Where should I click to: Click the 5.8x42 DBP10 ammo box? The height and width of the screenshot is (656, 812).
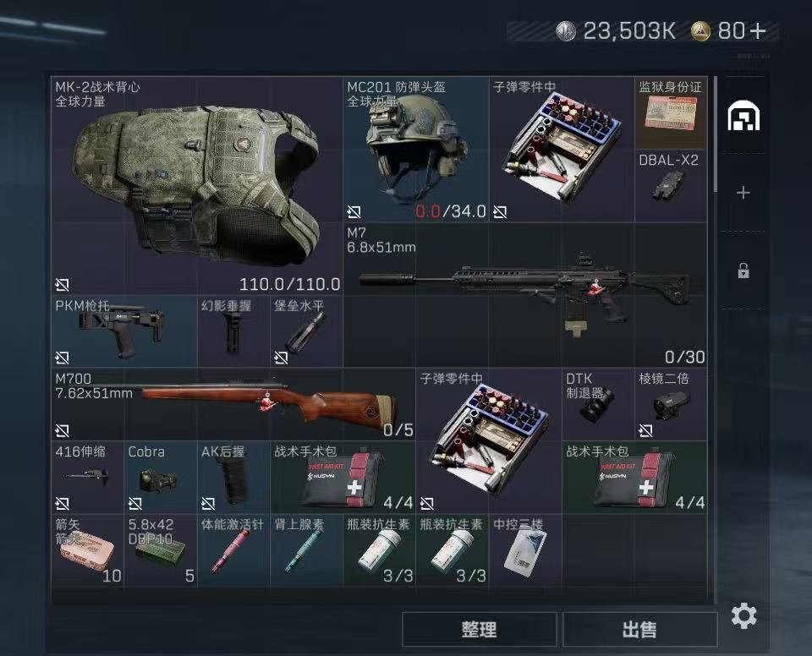point(160,549)
